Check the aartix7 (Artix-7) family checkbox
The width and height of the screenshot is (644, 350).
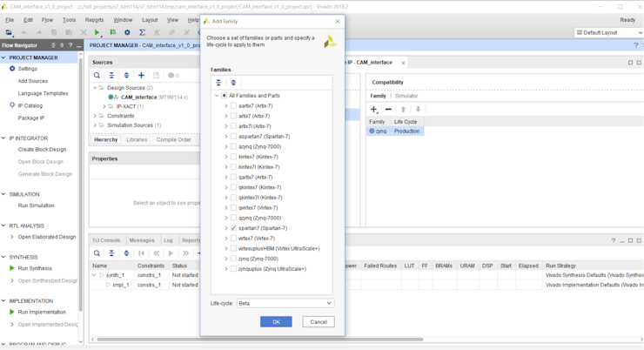pyautogui.click(x=234, y=105)
